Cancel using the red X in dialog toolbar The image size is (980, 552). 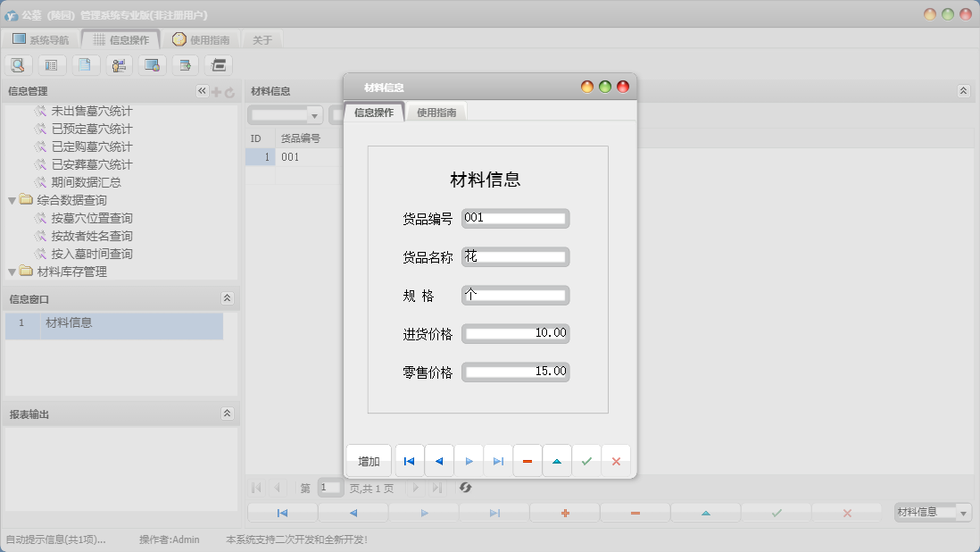[x=616, y=461]
